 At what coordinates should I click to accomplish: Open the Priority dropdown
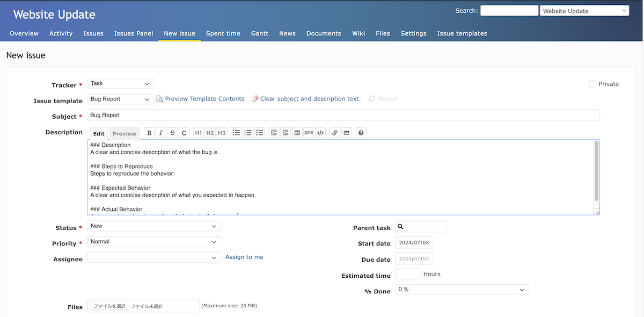pyautogui.click(x=154, y=242)
